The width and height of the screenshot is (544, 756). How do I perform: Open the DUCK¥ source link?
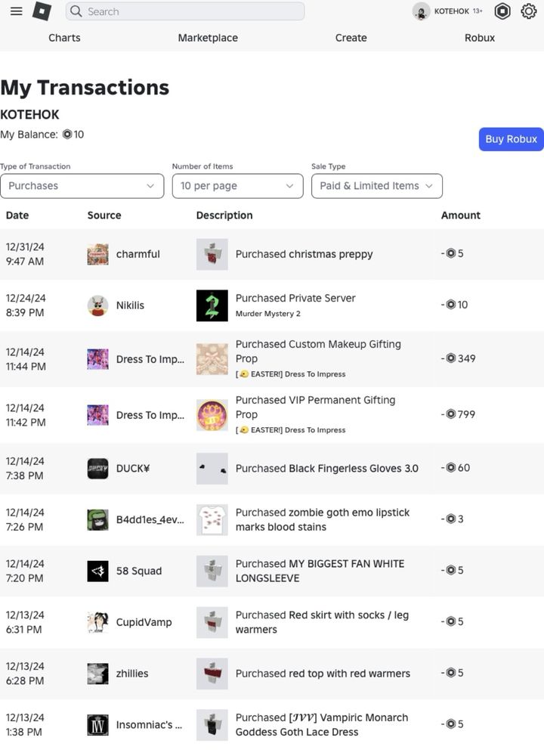(133, 468)
